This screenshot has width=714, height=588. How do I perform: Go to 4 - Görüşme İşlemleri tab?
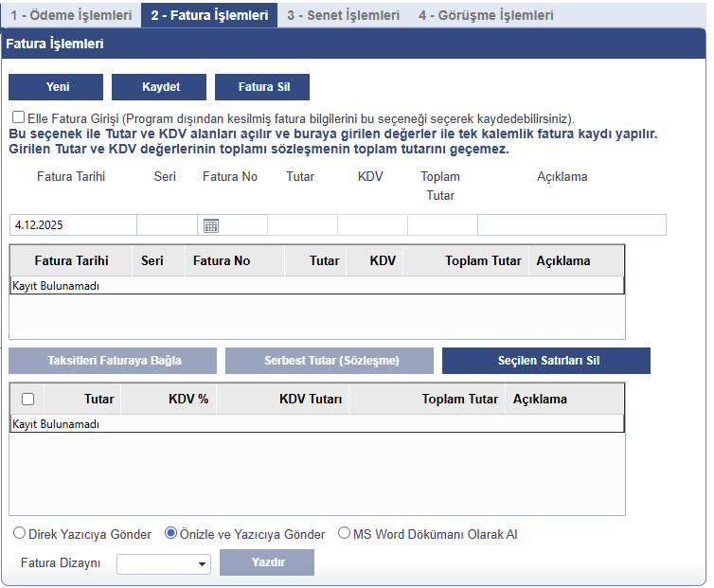coord(486,15)
